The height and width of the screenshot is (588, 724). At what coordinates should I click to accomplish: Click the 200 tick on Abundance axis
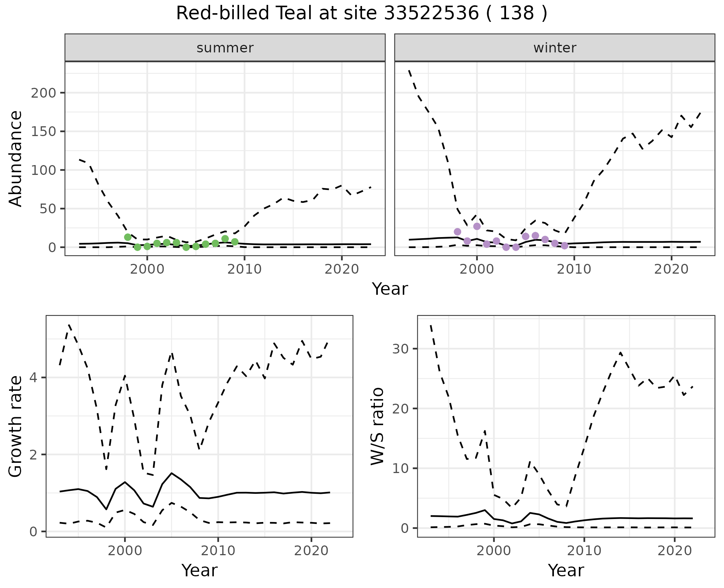coord(43,93)
